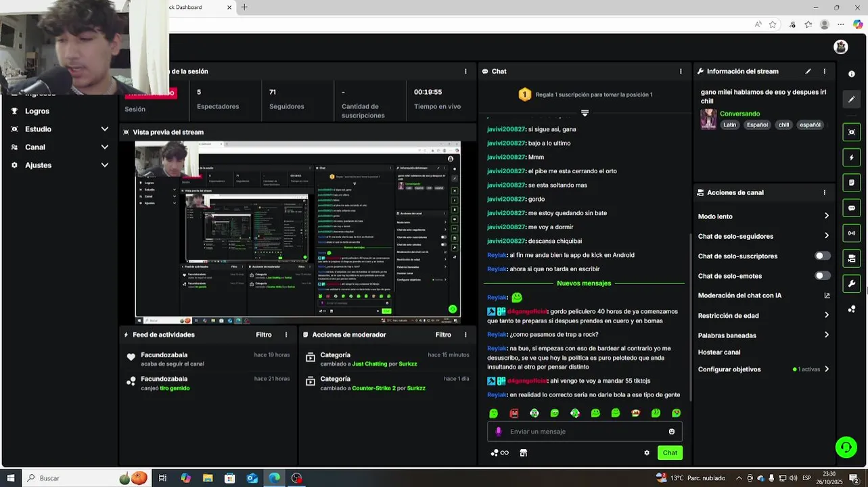868x487 pixels.
Task: Toggle the wrench stream-info widget icon in sidebar
Action: (851, 283)
